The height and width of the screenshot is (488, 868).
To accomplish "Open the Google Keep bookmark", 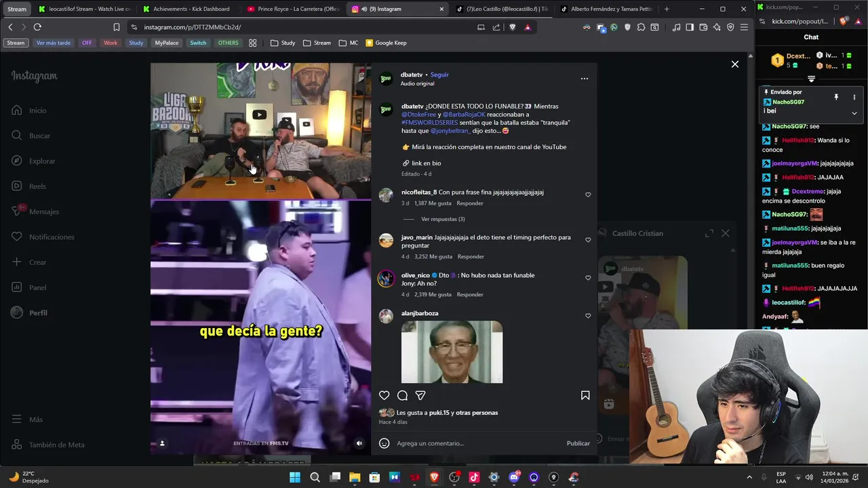I will (386, 43).
